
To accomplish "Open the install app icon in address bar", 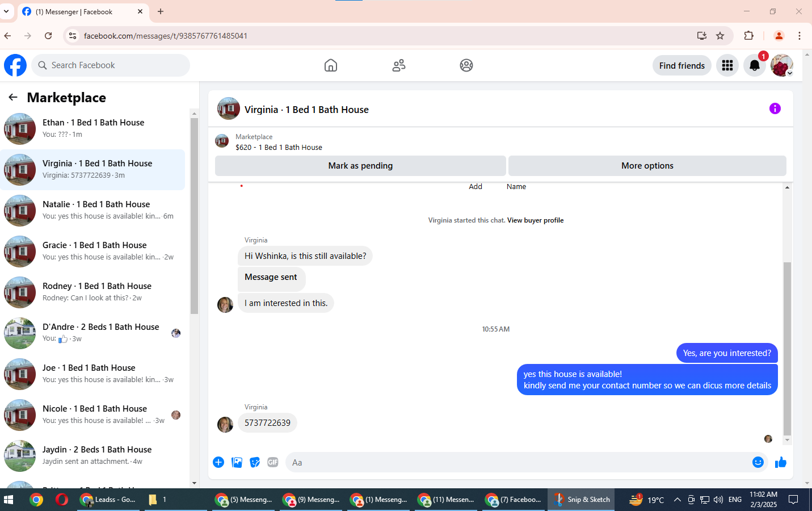I will (702, 36).
